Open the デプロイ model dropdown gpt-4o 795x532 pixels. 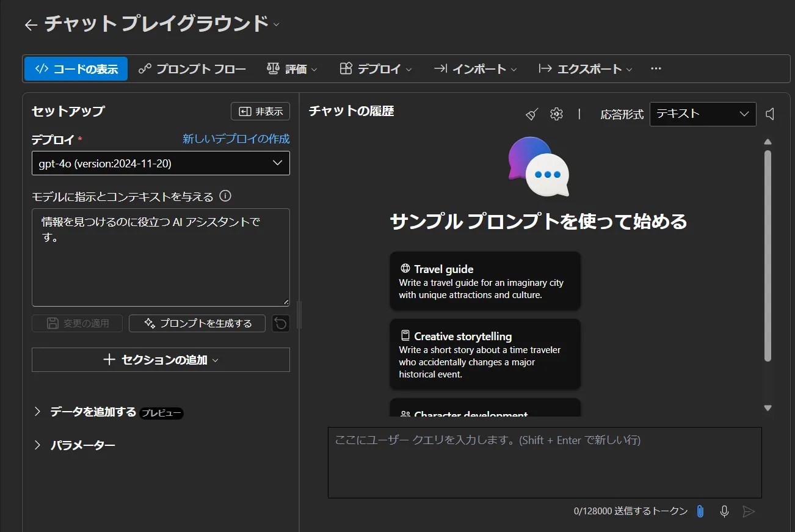(x=161, y=163)
